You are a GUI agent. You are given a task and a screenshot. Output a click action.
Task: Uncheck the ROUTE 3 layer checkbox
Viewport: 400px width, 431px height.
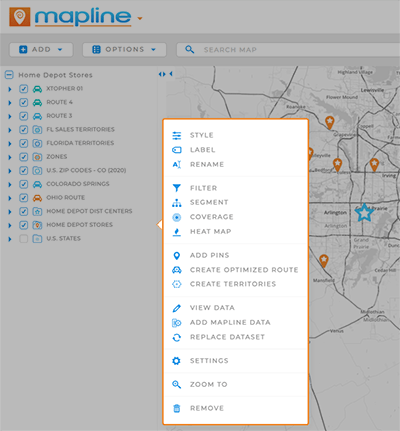point(23,116)
